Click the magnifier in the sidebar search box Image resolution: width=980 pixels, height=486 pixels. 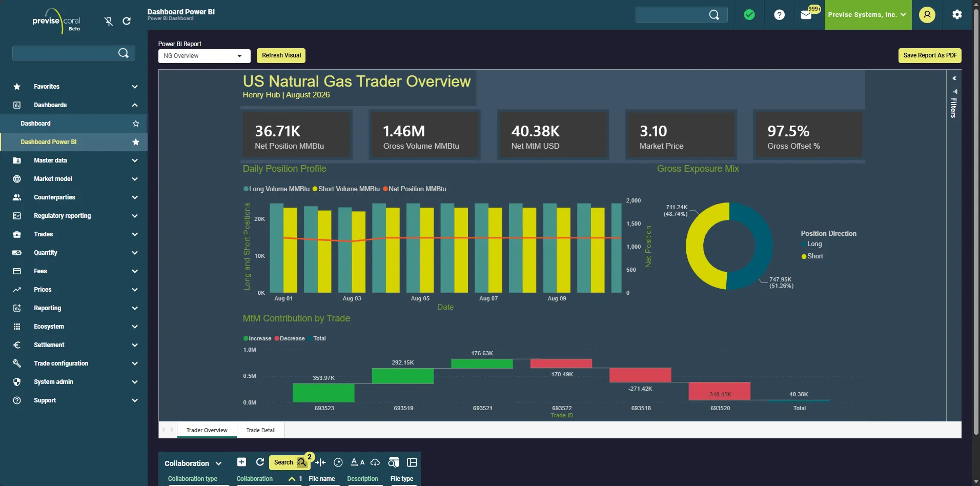124,53
